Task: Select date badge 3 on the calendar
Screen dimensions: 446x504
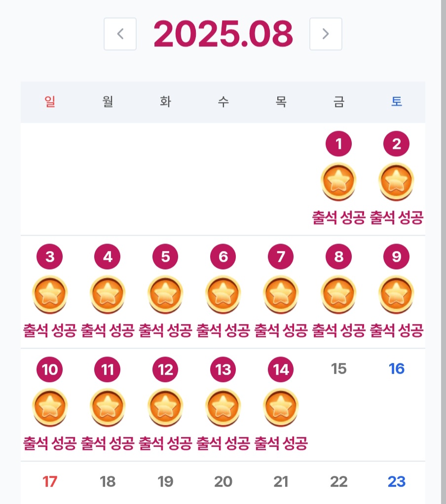Action: click(50, 256)
